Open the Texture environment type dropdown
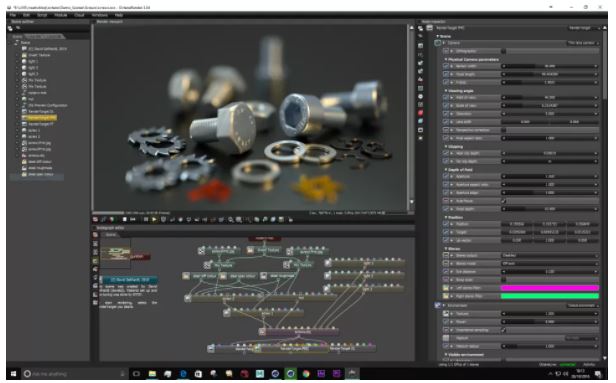Viewport: 616px width, 383px height. 583,305
